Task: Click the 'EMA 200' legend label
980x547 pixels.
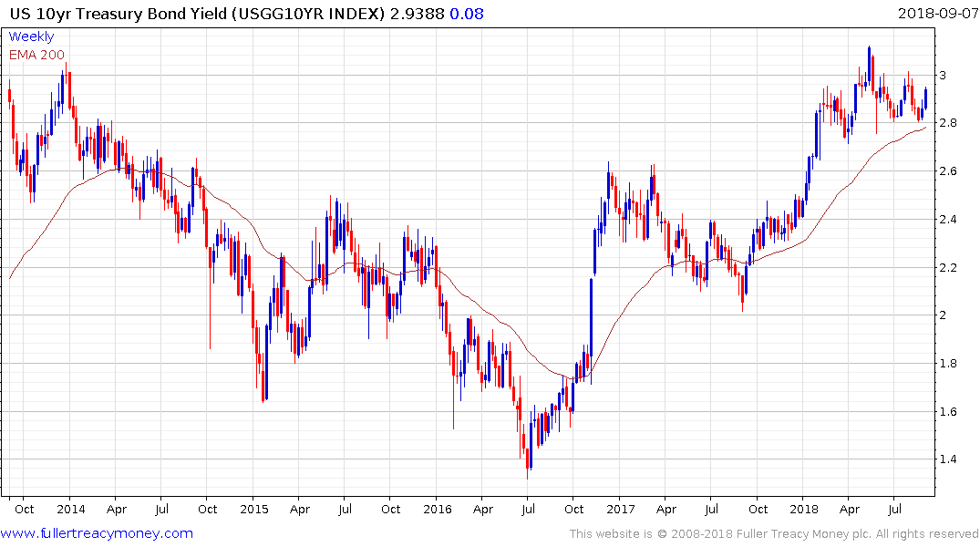Action: (36, 55)
